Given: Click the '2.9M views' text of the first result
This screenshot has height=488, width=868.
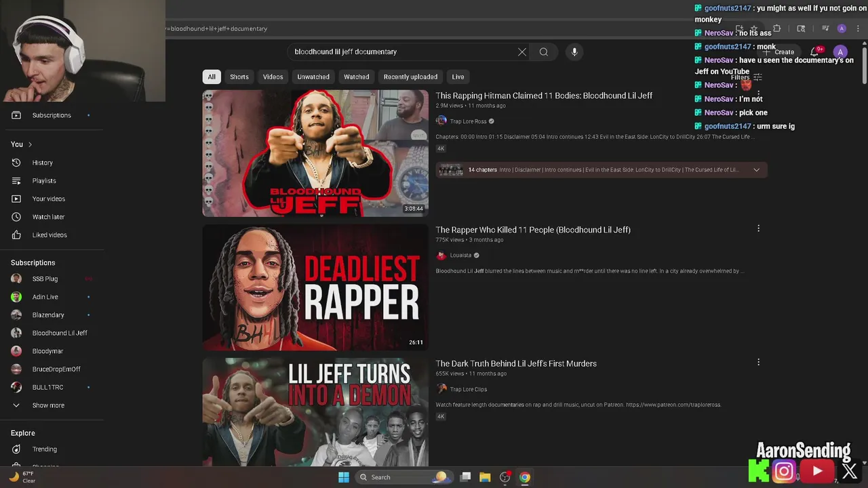Looking at the screenshot, I should (450, 106).
